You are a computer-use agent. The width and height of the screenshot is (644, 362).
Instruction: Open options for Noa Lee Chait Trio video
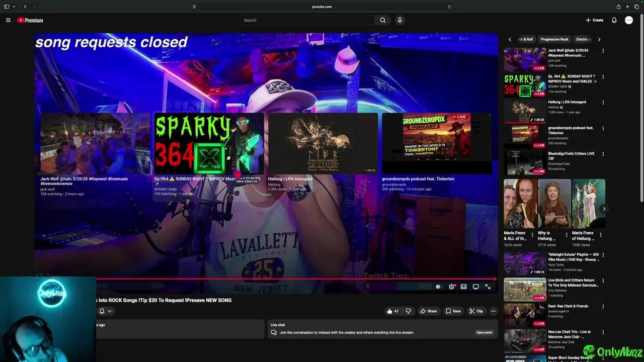(x=603, y=332)
